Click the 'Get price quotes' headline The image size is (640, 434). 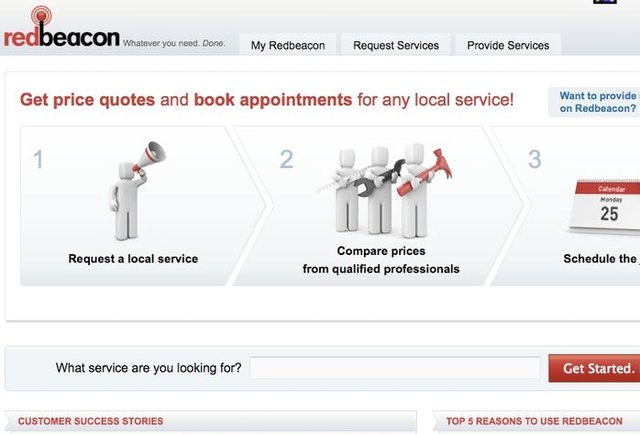click(x=267, y=100)
